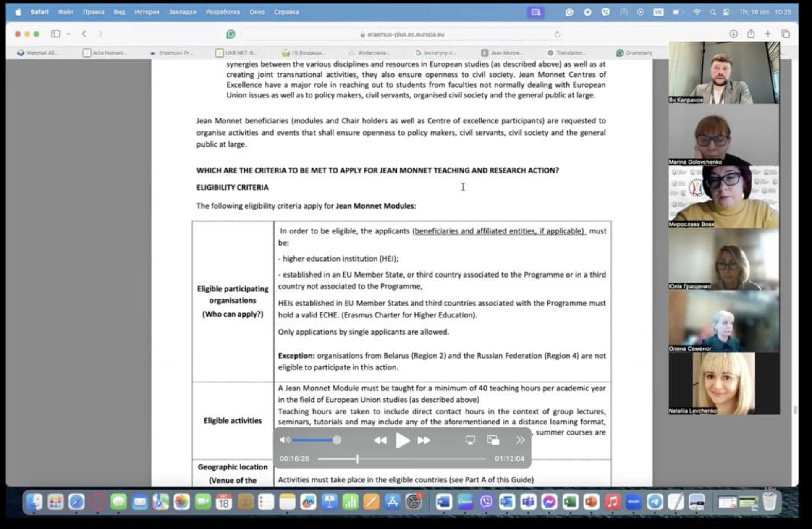Open the screen-sharing status icon in the menu bar
Viewport: 812px width, 529px height.
[x=536, y=12]
